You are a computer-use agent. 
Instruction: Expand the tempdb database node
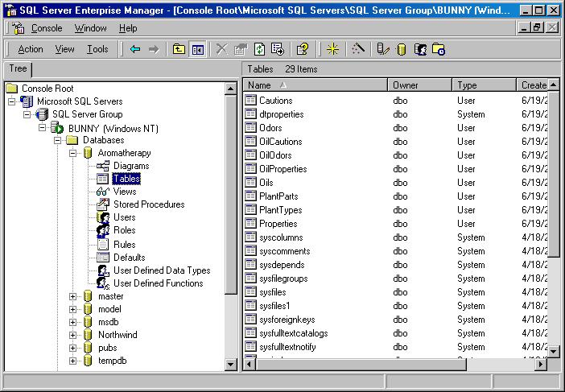[72, 361]
